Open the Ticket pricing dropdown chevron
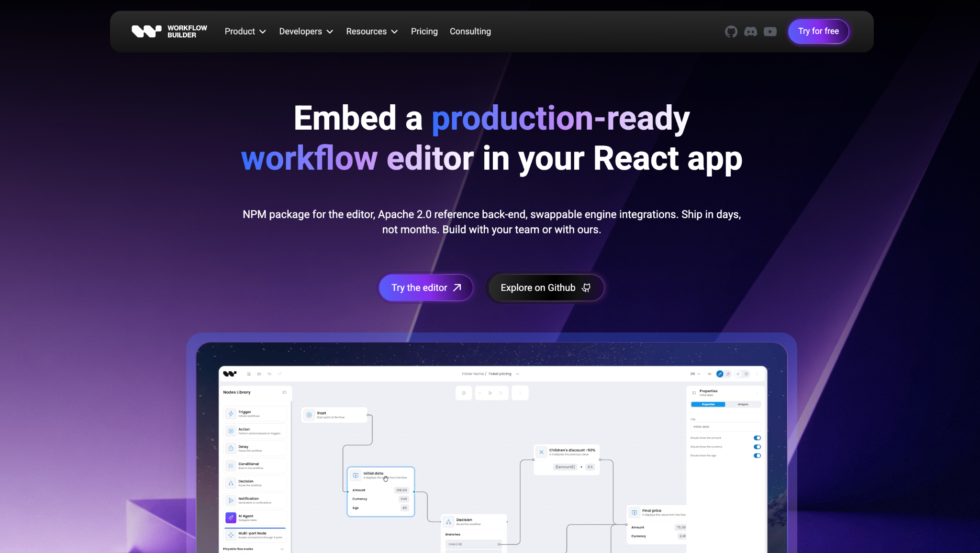 (x=518, y=374)
